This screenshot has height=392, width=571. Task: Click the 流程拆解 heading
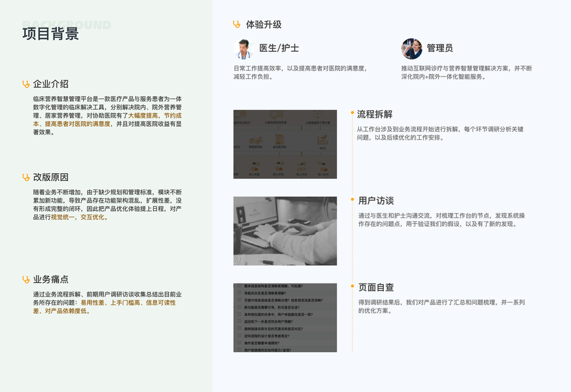click(x=375, y=114)
